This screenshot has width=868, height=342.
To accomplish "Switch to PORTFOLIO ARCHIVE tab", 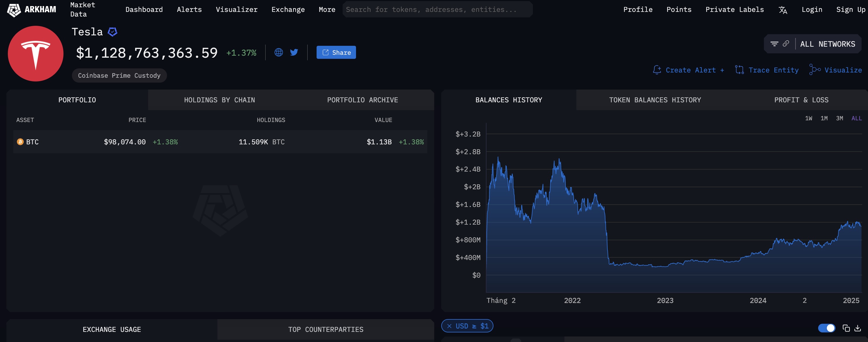I will click(363, 100).
